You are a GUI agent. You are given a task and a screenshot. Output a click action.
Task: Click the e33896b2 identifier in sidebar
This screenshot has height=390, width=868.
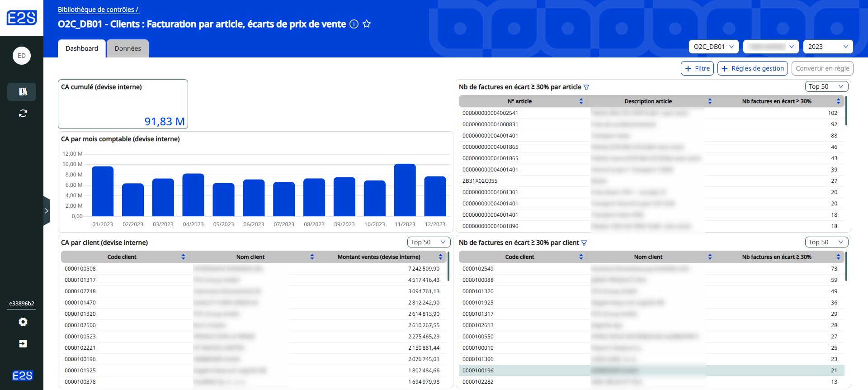22,304
